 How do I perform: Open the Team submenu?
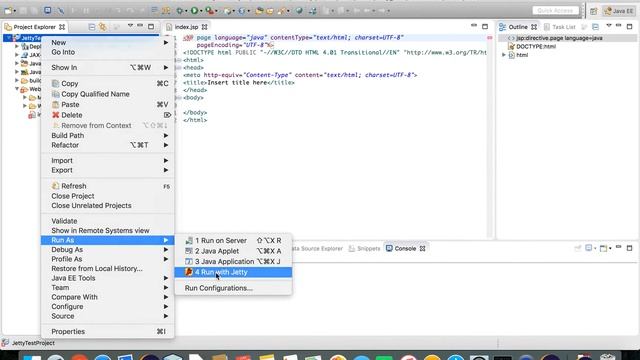108,288
